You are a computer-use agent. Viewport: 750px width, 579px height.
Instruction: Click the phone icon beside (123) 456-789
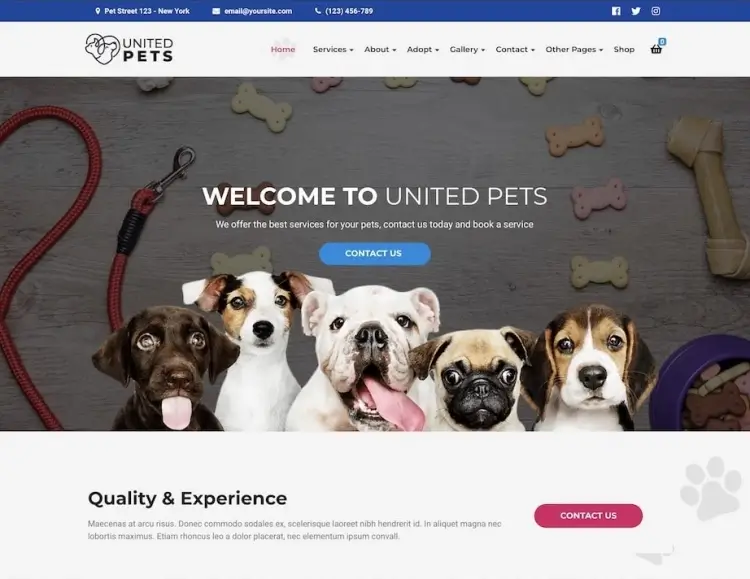point(318,11)
